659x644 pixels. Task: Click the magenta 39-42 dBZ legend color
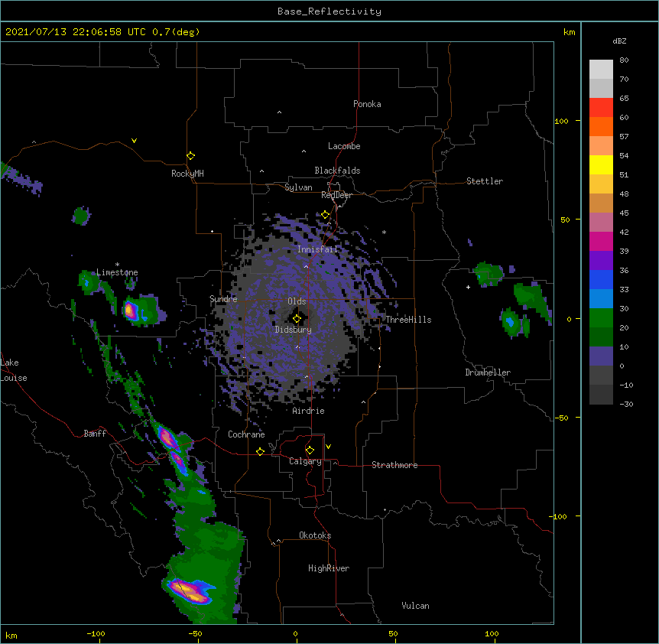[x=601, y=241]
